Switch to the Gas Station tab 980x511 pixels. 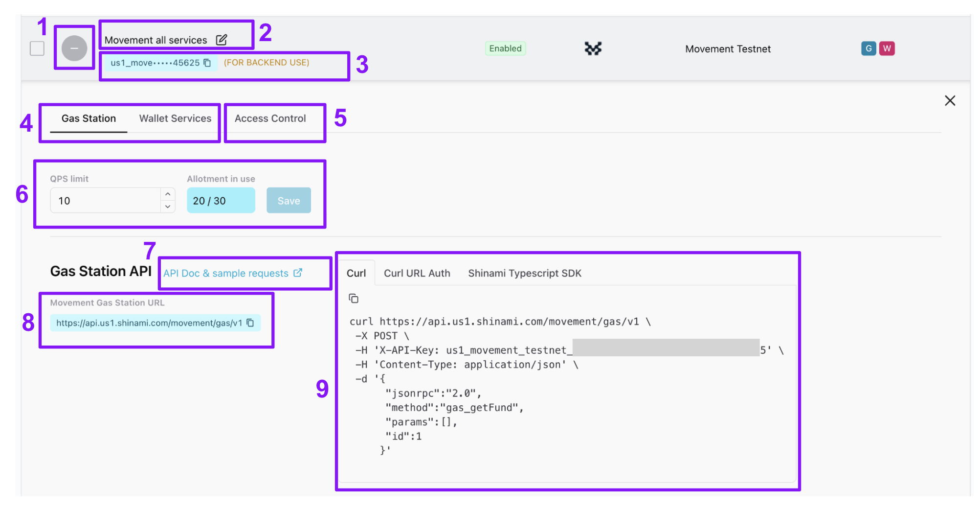click(x=89, y=118)
